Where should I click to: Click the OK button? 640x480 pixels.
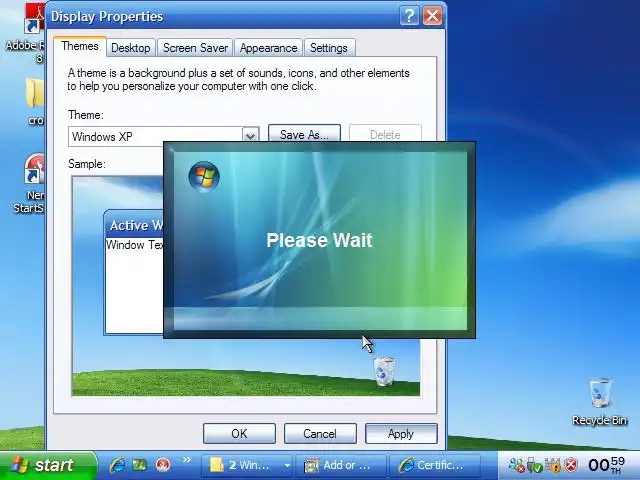pos(239,433)
